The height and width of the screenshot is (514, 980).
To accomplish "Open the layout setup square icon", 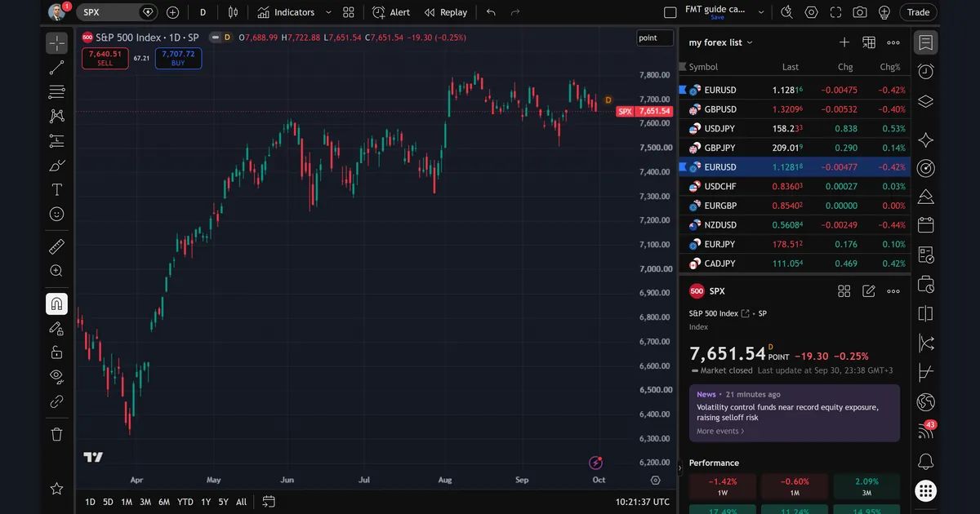I will (670, 12).
